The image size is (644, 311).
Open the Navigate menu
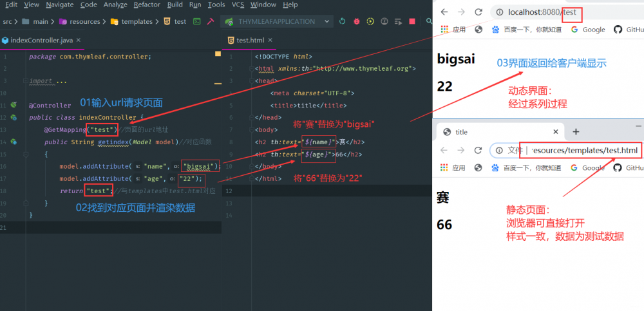pyautogui.click(x=59, y=5)
